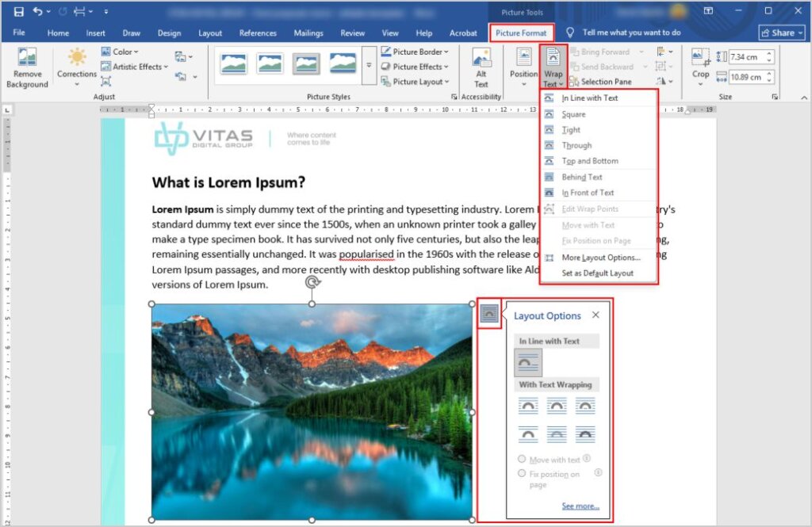This screenshot has width=812, height=527.
Task: Increase the picture height with the up stepper
Action: tap(769, 53)
